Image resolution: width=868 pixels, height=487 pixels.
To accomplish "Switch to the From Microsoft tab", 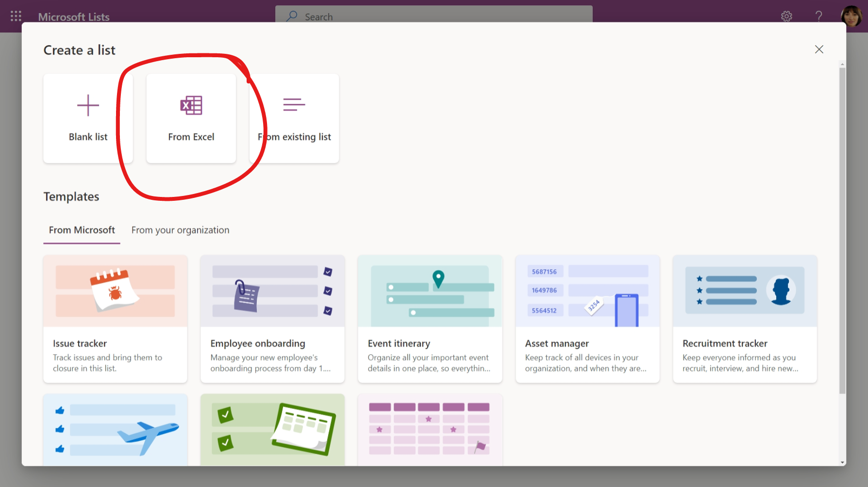I will pyautogui.click(x=82, y=230).
